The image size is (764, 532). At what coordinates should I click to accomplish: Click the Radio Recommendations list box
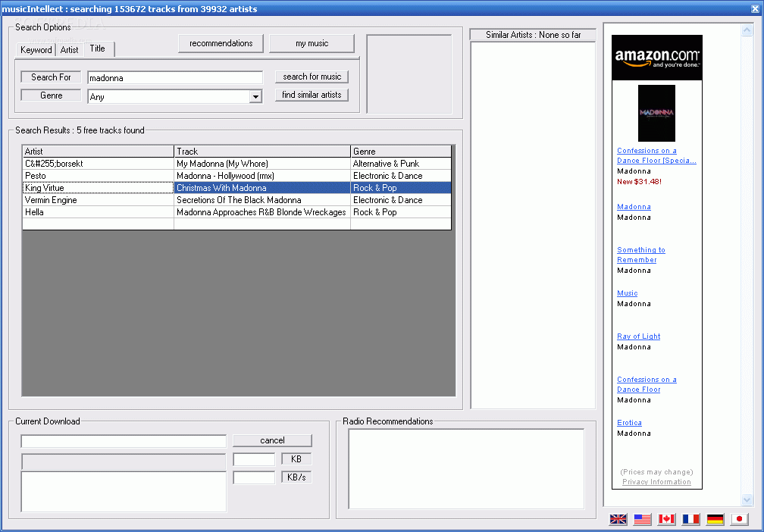(x=466, y=468)
